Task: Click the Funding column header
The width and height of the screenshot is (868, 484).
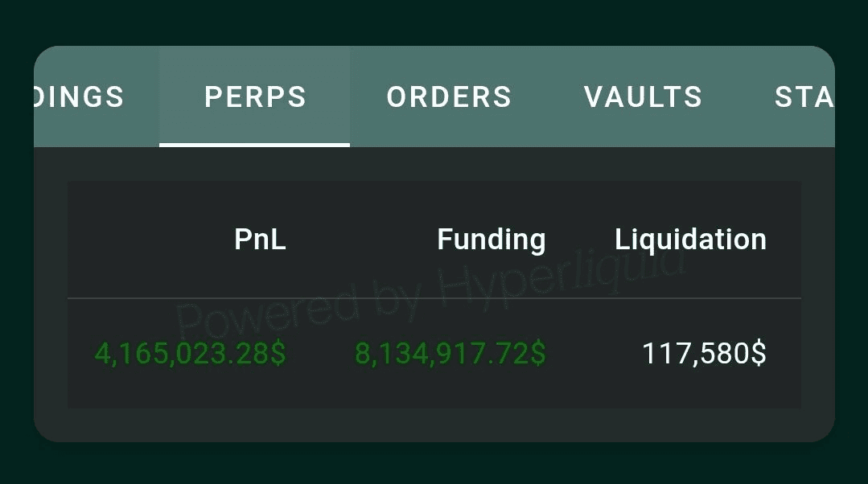Action: coord(491,240)
